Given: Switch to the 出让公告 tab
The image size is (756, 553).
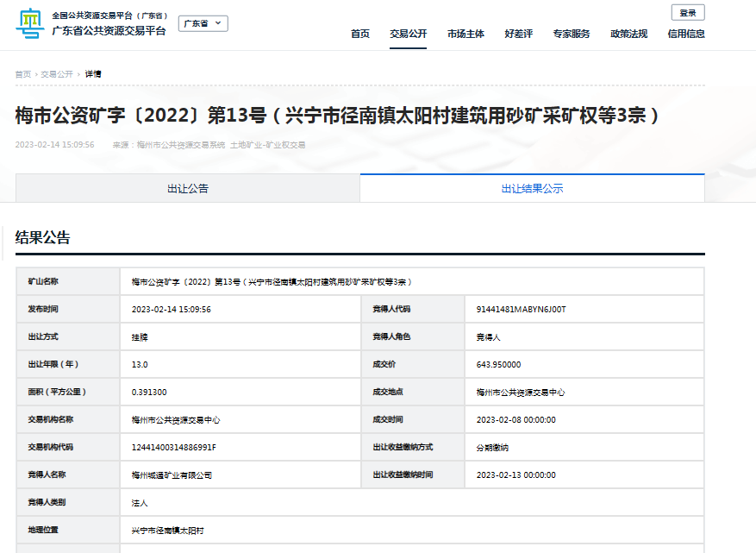Looking at the screenshot, I should (x=188, y=188).
